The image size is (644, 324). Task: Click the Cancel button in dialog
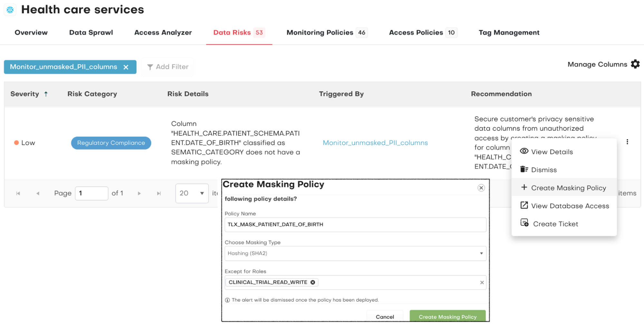(385, 316)
